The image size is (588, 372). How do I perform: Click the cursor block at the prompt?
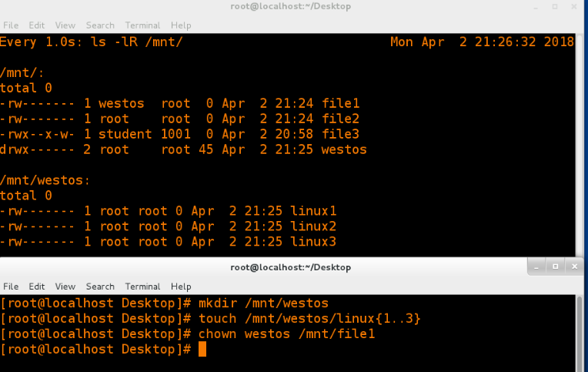pyautogui.click(x=202, y=349)
